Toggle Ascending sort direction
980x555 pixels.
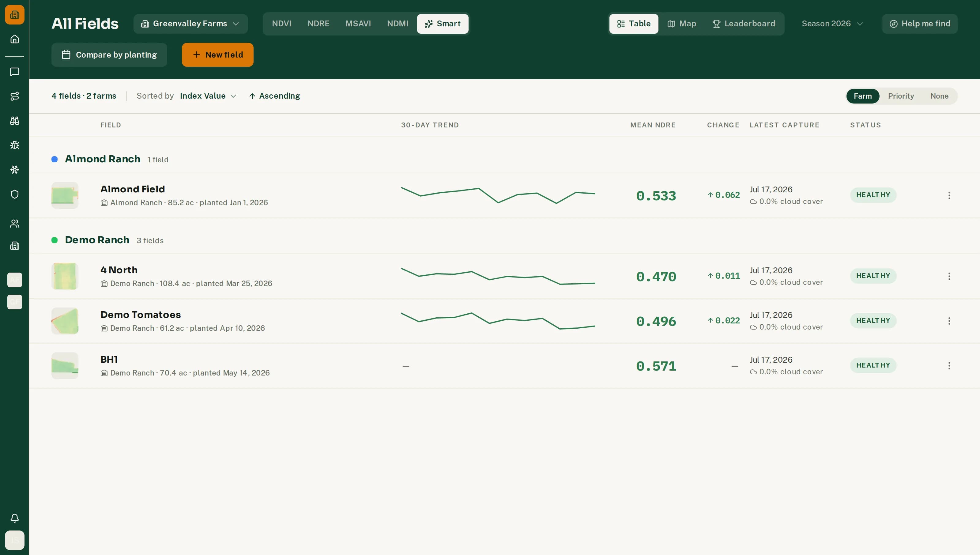(x=274, y=96)
